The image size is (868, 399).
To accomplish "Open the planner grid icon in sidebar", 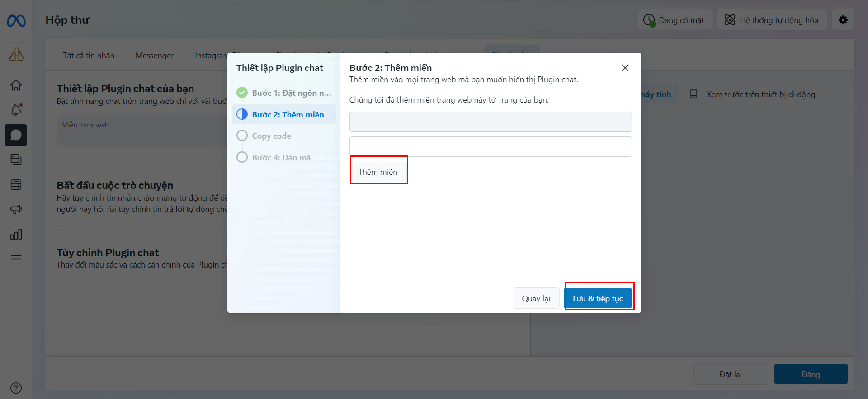I will 16,185.
